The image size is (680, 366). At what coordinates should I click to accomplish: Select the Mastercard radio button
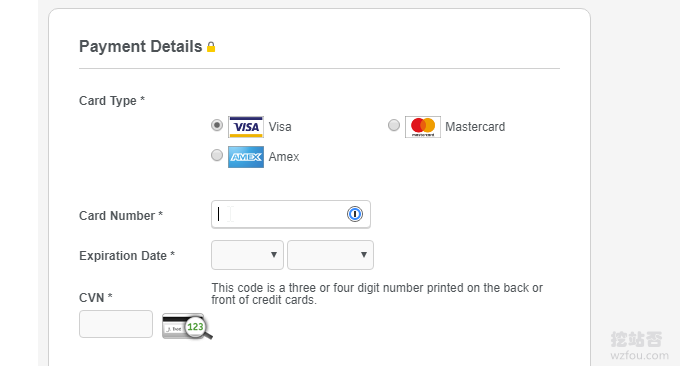point(394,125)
